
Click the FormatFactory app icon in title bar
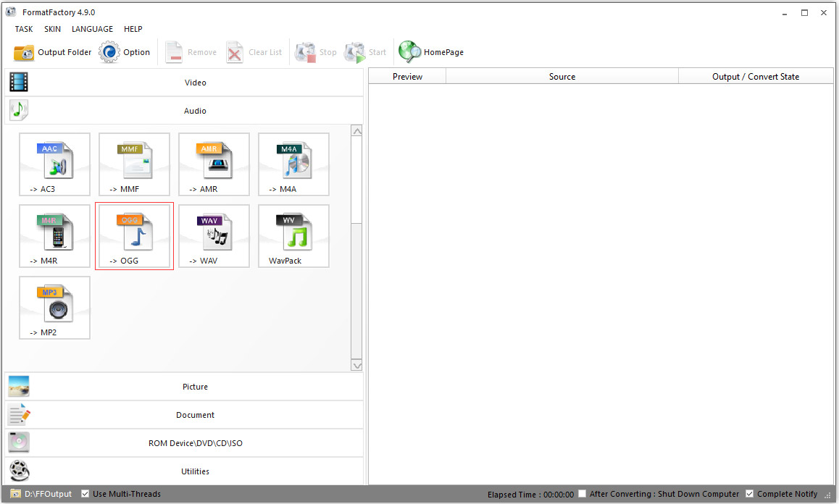11,12
